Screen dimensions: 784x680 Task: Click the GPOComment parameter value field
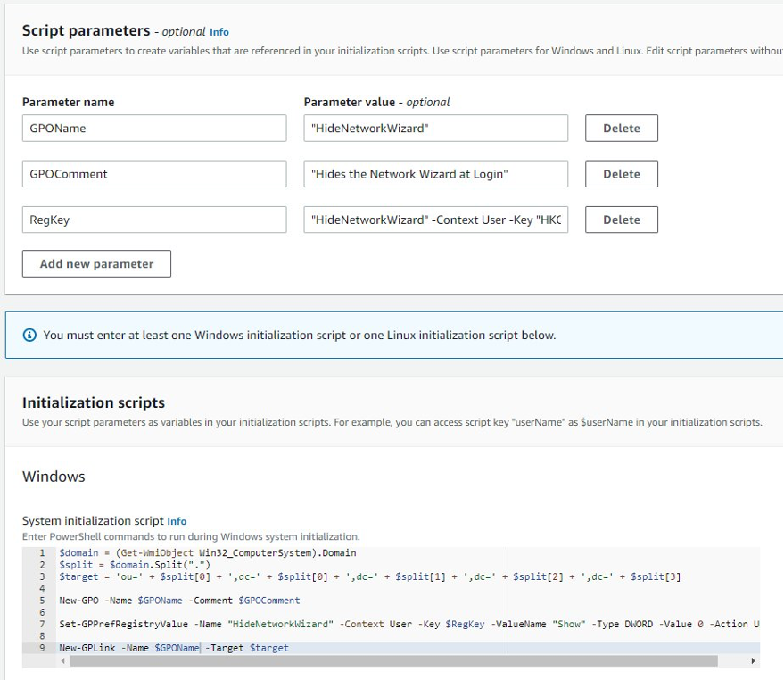tap(435, 173)
